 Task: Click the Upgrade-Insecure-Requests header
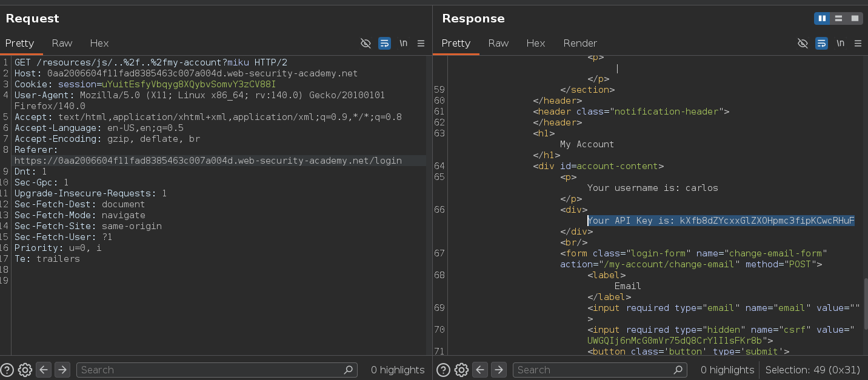tap(90, 193)
